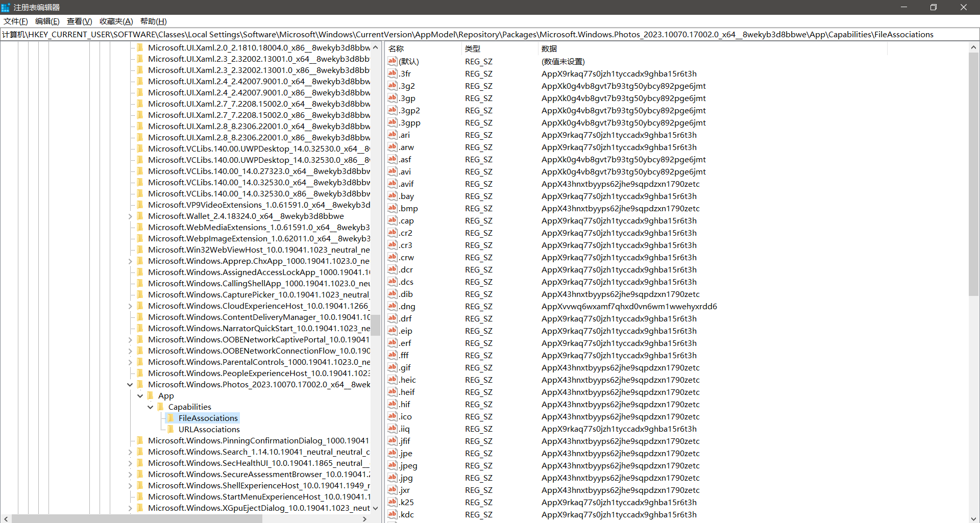Click the tree pane vertical scrollbar thumb
Image resolution: width=980 pixels, height=523 pixels.
[x=376, y=325]
